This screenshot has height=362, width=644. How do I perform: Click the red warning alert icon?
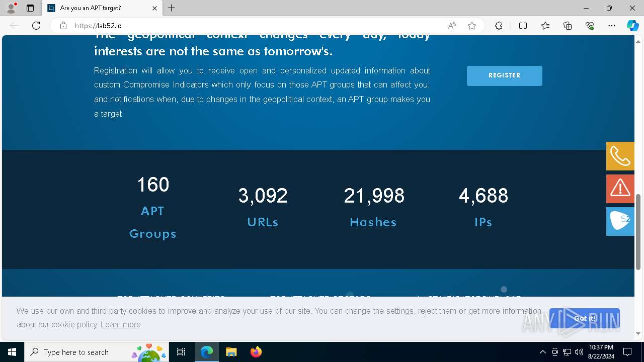click(620, 189)
